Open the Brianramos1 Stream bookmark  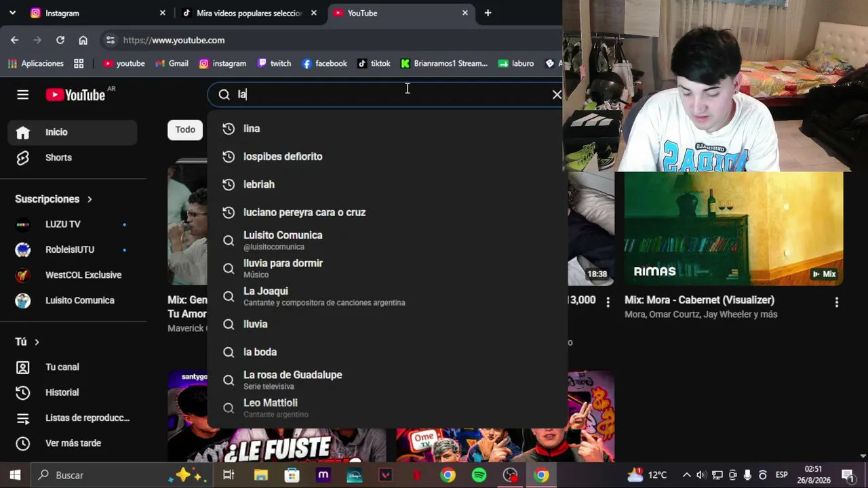coord(444,63)
